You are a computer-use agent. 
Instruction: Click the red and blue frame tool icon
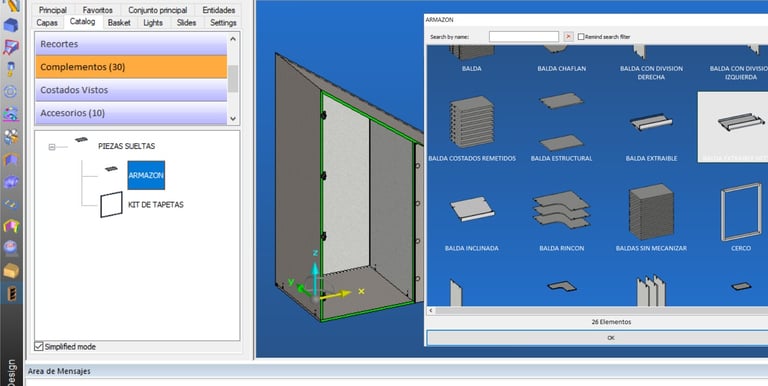click(11, 47)
